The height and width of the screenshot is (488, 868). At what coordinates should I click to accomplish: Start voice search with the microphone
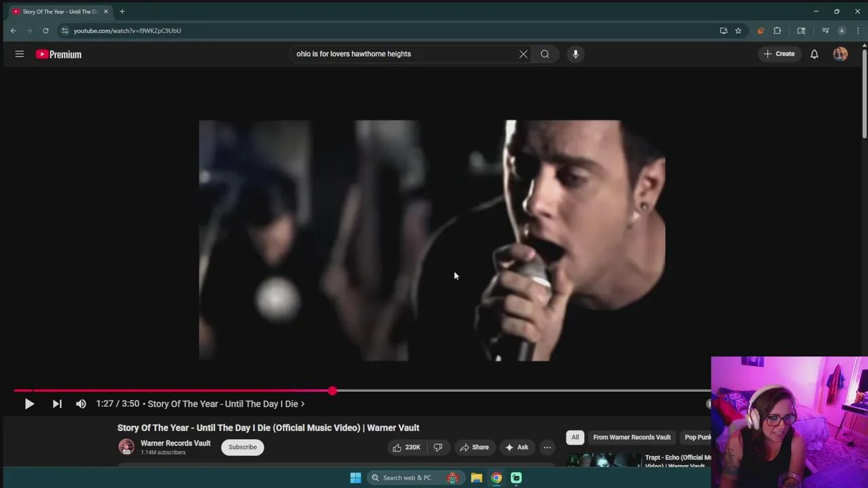tap(576, 54)
